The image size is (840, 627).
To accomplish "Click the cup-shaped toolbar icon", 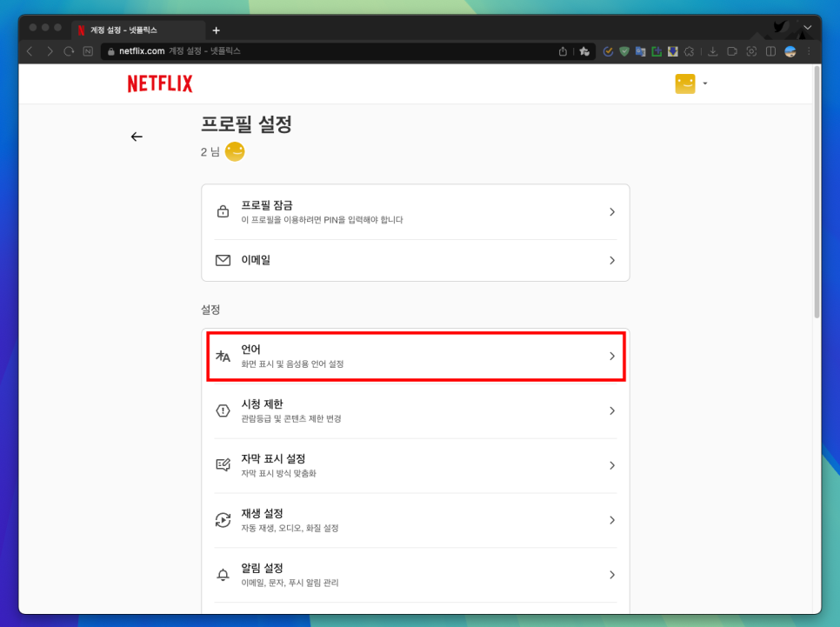I will pos(732,51).
